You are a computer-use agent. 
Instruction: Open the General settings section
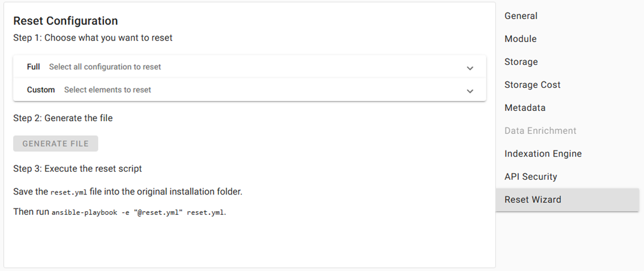pyautogui.click(x=521, y=16)
